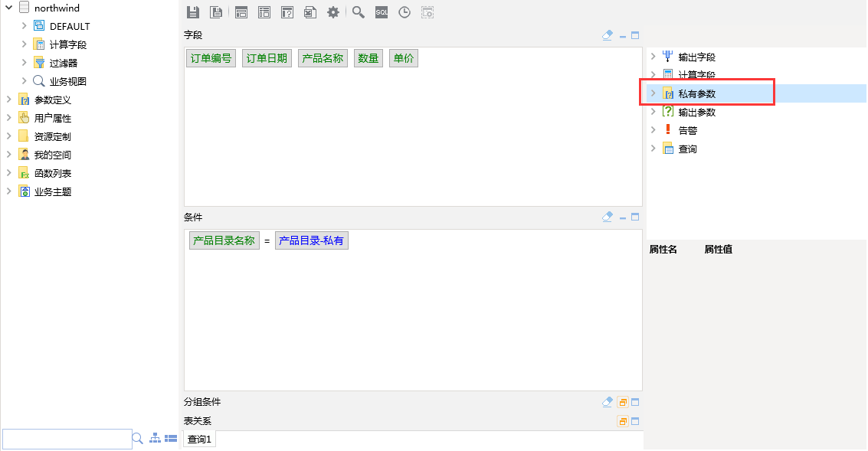Click the Save As icon

(x=216, y=12)
